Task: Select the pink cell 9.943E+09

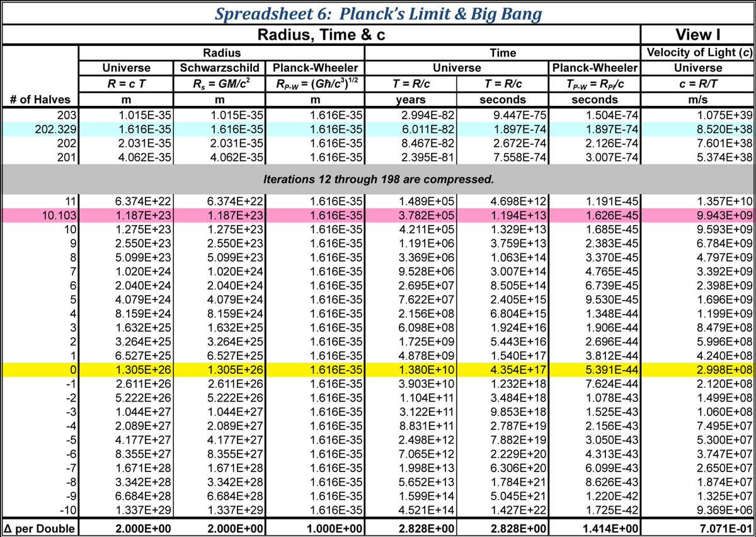Action: 697,216
